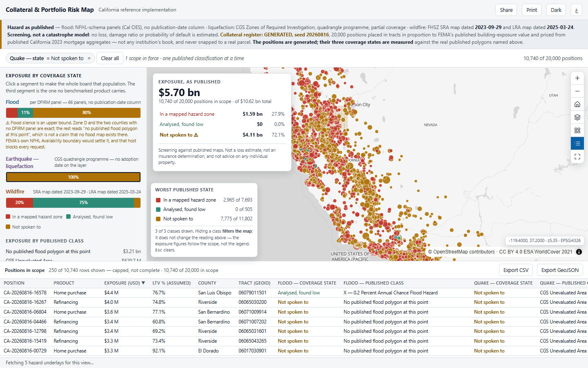
Task: Remove the Quake state filter chip
Action: (x=89, y=58)
